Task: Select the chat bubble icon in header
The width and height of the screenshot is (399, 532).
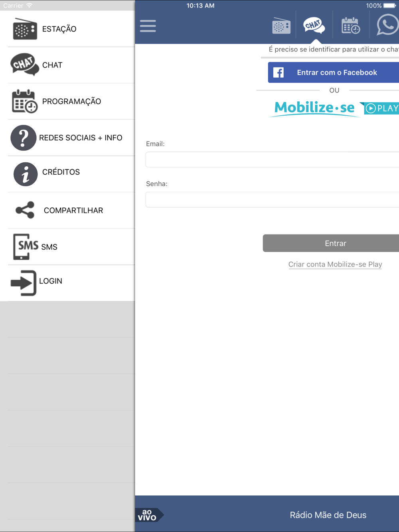Action: [x=314, y=26]
